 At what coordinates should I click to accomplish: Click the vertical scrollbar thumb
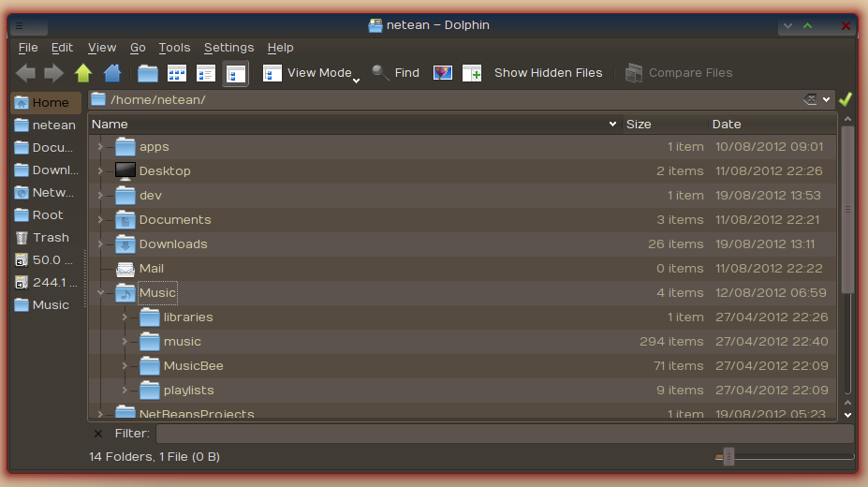847,209
